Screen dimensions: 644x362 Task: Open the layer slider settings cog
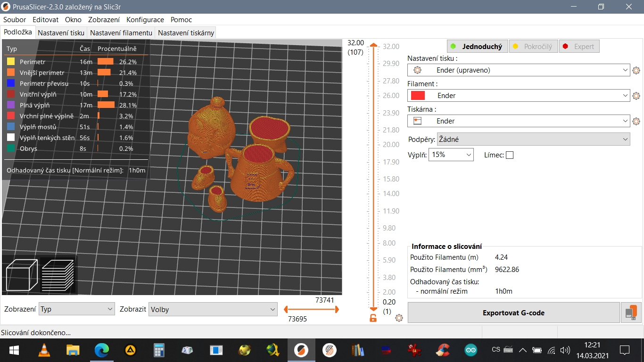tap(399, 318)
